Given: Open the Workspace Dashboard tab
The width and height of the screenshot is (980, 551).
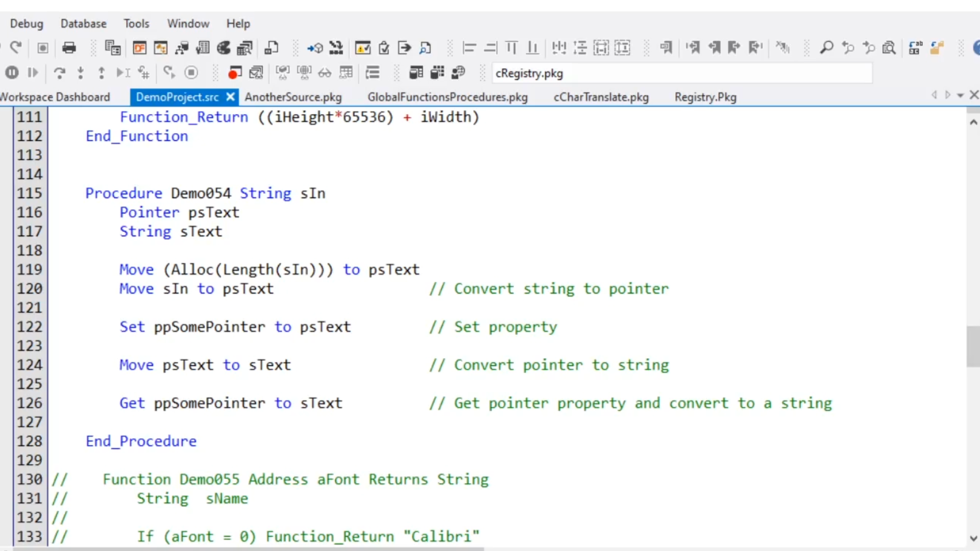Looking at the screenshot, I should click(x=55, y=97).
